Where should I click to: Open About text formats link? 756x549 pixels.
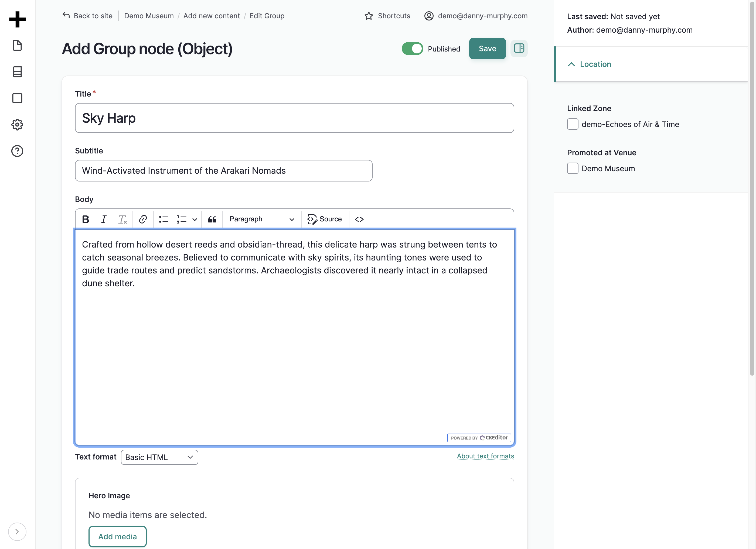click(x=485, y=456)
